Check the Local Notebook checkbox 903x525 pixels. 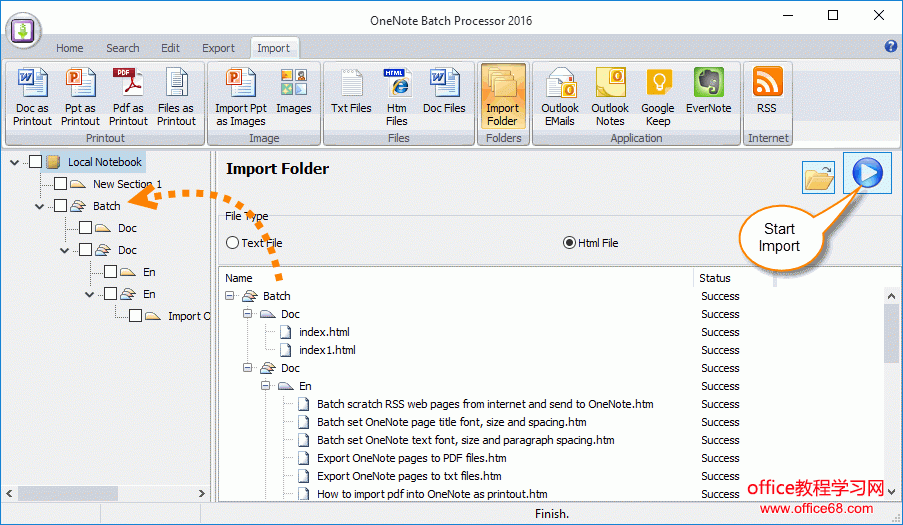35,162
